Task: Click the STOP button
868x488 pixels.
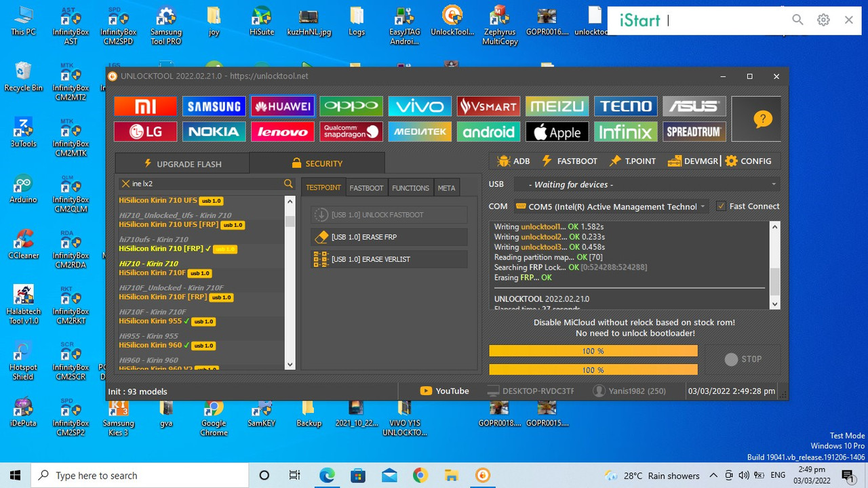Action: click(743, 359)
